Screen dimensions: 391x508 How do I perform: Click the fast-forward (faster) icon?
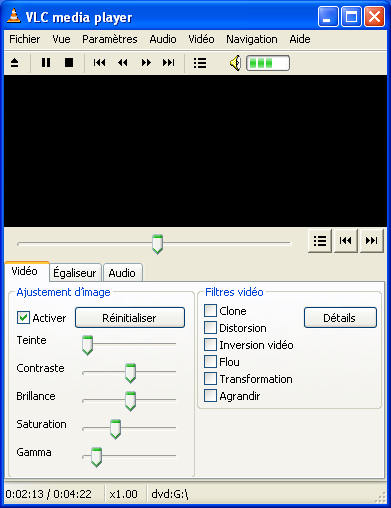click(x=146, y=63)
